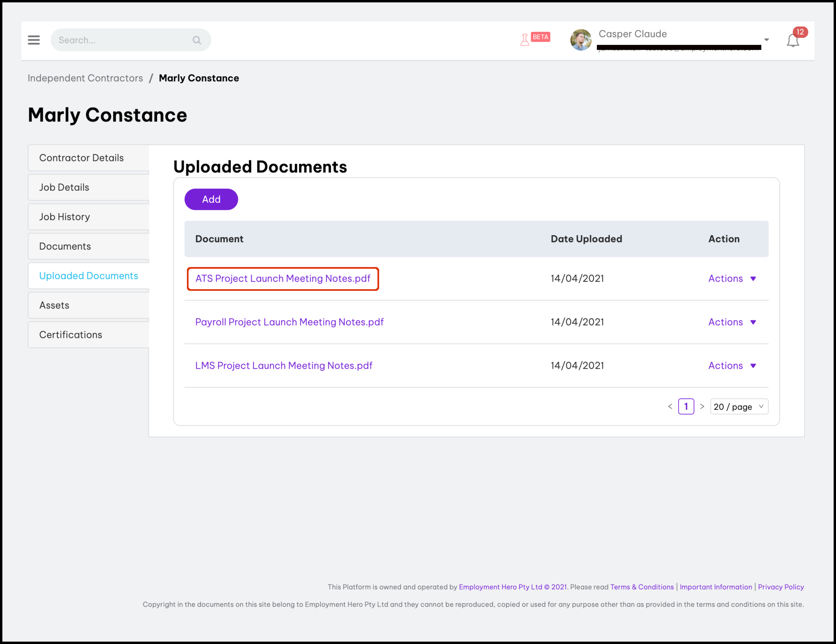Viewport: 836px width, 644px height.
Task: Click Casper Claude's profile avatar
Action: (581, 40)
